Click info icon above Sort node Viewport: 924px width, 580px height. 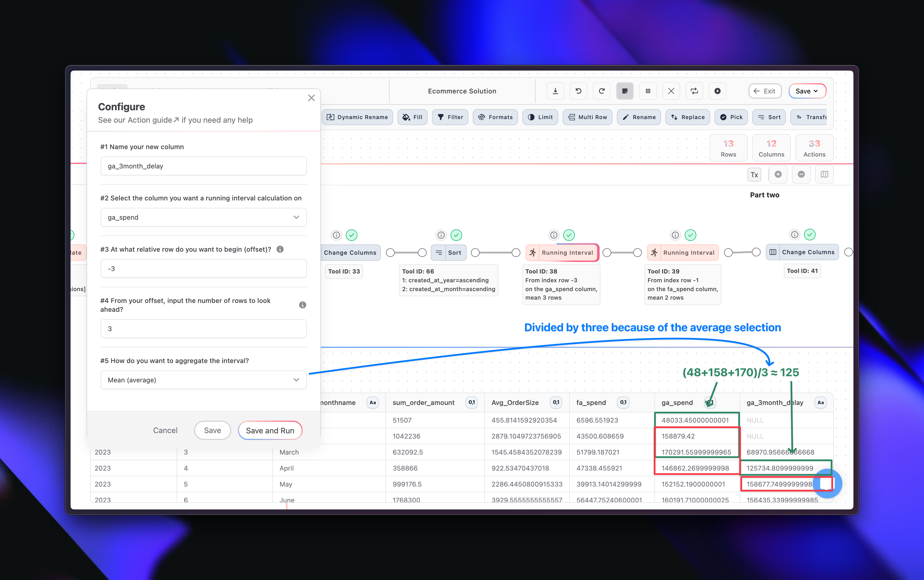[x=441, y=235]
